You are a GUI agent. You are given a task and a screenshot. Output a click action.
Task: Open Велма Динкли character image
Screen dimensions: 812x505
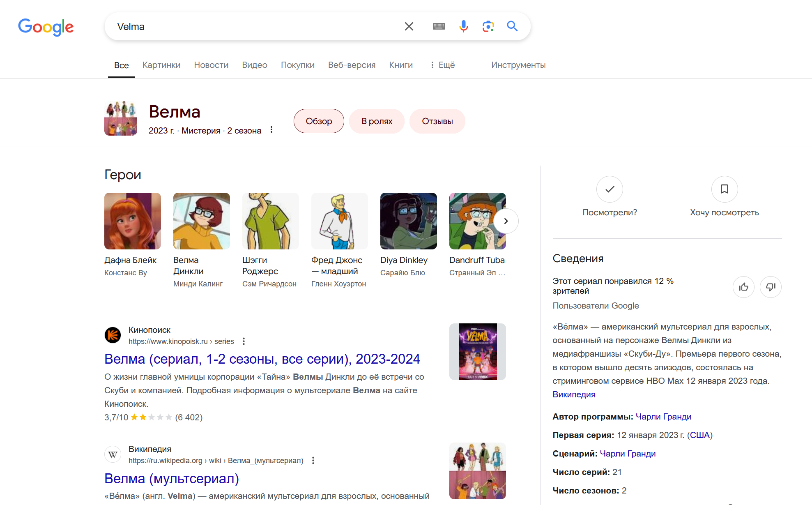(202, 221)
